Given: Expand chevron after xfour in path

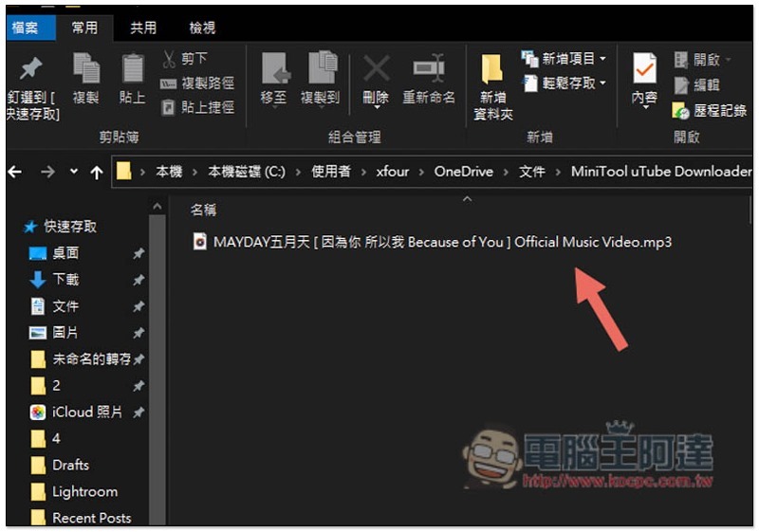Looking at the screenshot, I should (x=421, y=172).
